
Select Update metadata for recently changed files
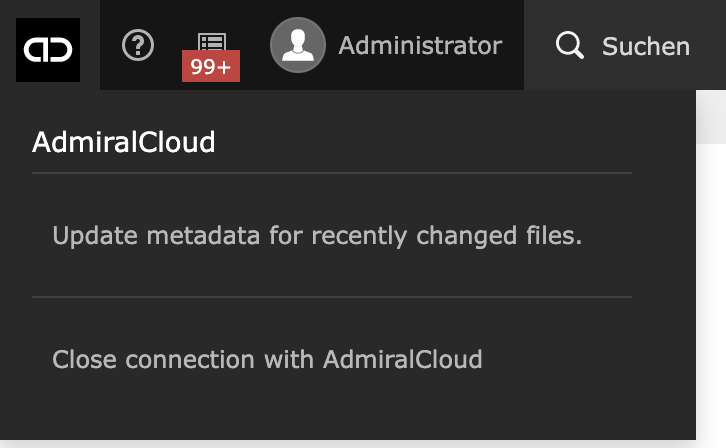(x=317, y=236)
